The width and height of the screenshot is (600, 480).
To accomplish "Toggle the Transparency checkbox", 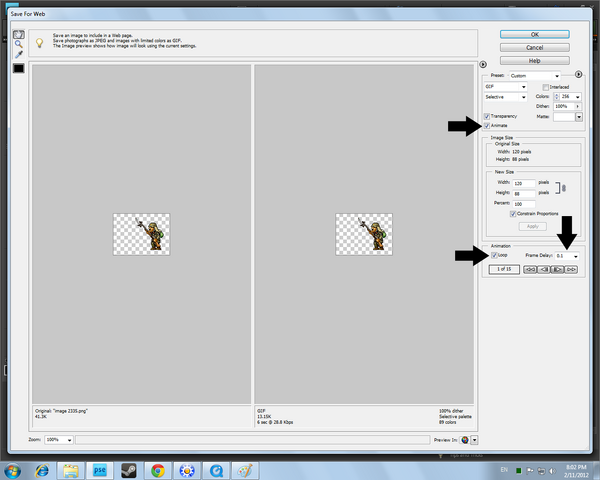I will coord(487,116).
